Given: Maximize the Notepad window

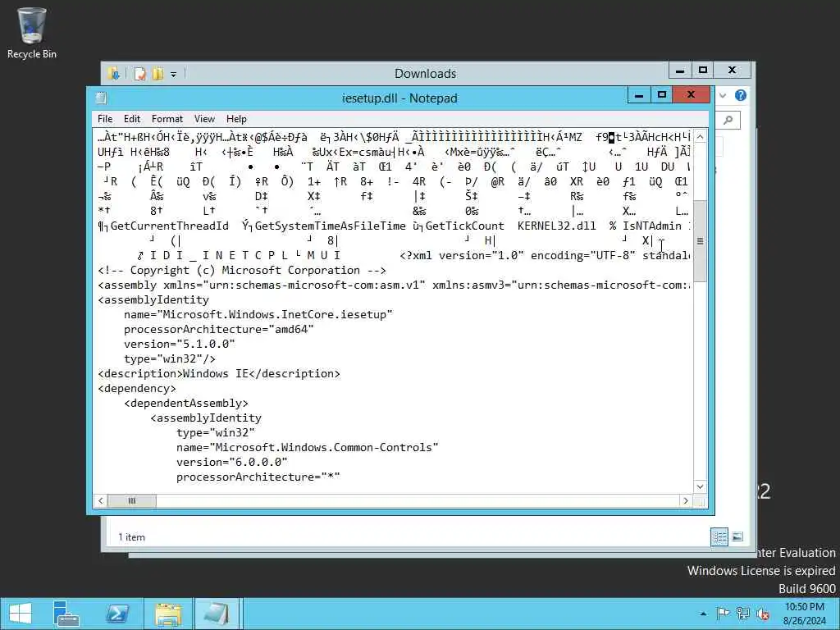Looking at the screenshot, I should (662, 95).
